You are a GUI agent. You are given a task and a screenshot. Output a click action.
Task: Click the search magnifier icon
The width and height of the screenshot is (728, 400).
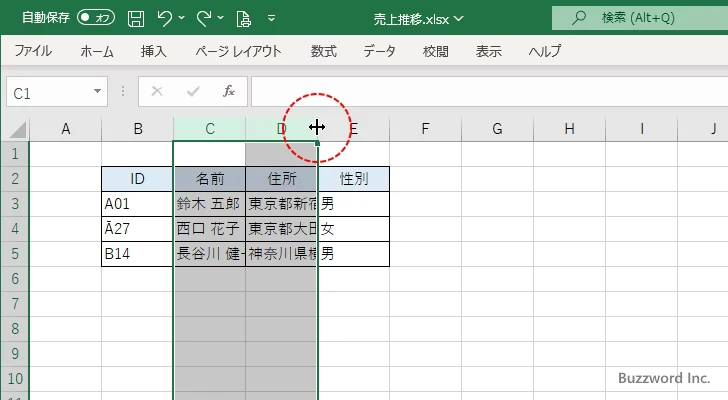579,18
